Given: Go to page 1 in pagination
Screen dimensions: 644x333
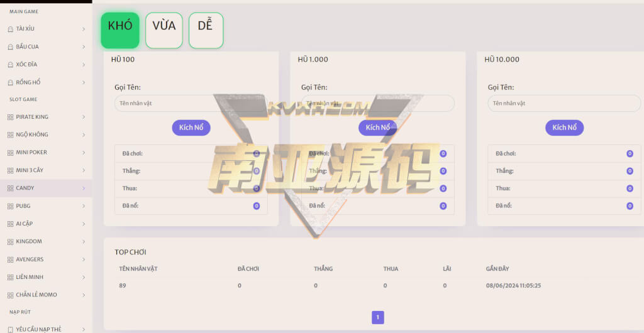Looking at the screenshot, I should 378,317.
